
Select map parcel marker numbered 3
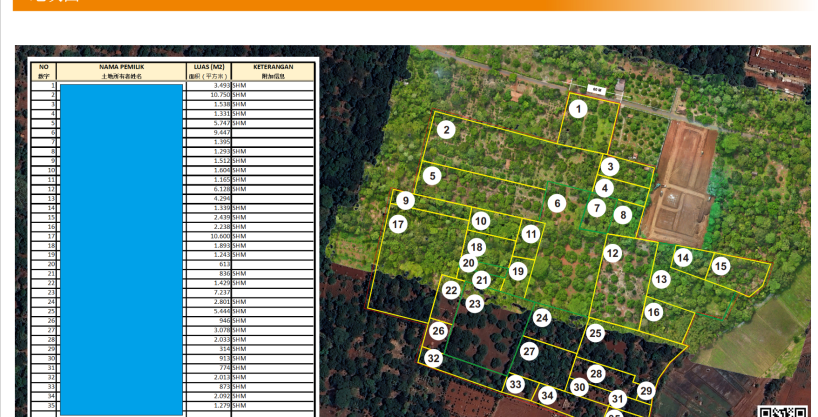(x=610, y=167)
